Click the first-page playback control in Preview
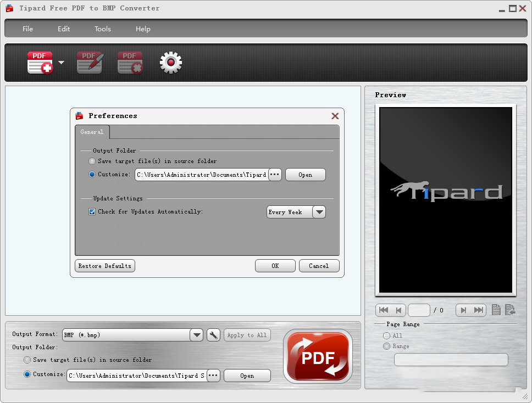Image resolution: width=532 pixels, height=403 pixels. pyautogui.click(x=383, y=310)
